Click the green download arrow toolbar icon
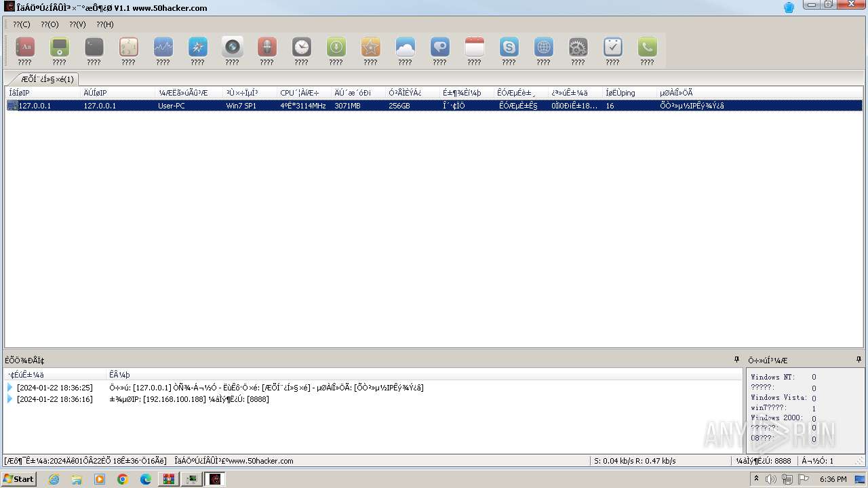The image size is (868, 488). [x=336, y=47]
